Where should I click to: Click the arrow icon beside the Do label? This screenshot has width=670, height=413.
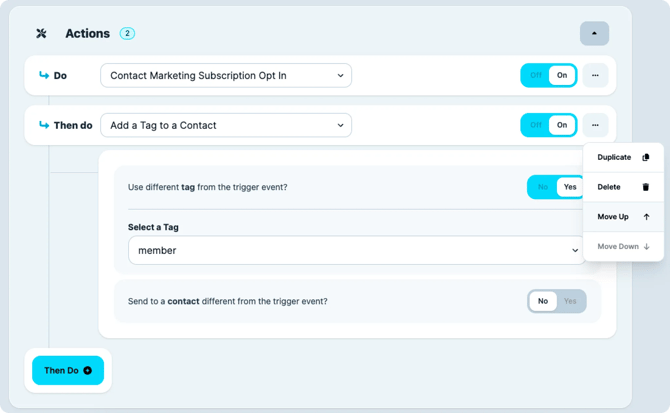43,75
